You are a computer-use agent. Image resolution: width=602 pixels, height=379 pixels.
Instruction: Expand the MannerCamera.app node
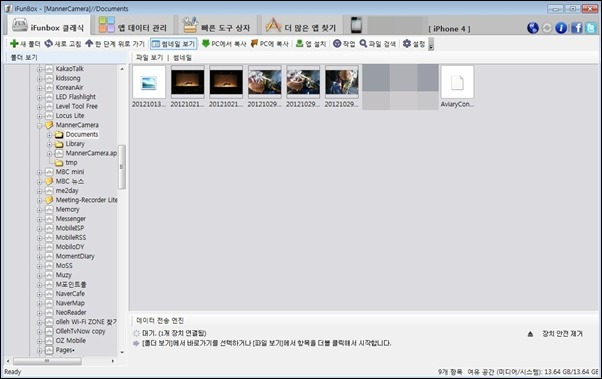click(x=49, y=154)
